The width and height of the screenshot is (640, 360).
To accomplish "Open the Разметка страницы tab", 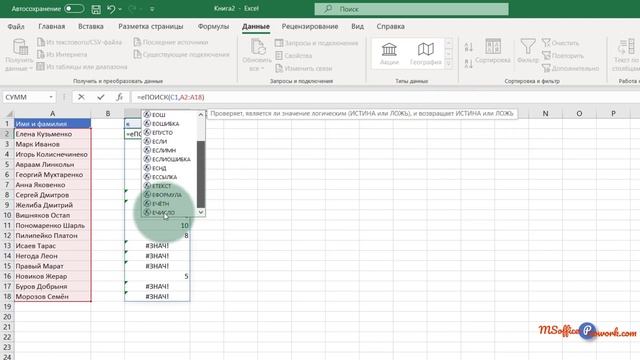I will pyautogui.click(x=151, y=27).
